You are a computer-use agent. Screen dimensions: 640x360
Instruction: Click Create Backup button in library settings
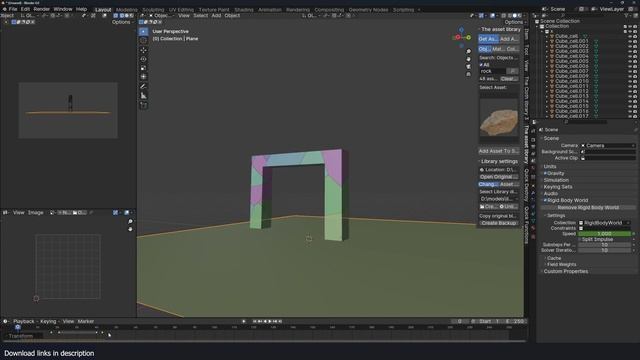(x=498, y=223)
